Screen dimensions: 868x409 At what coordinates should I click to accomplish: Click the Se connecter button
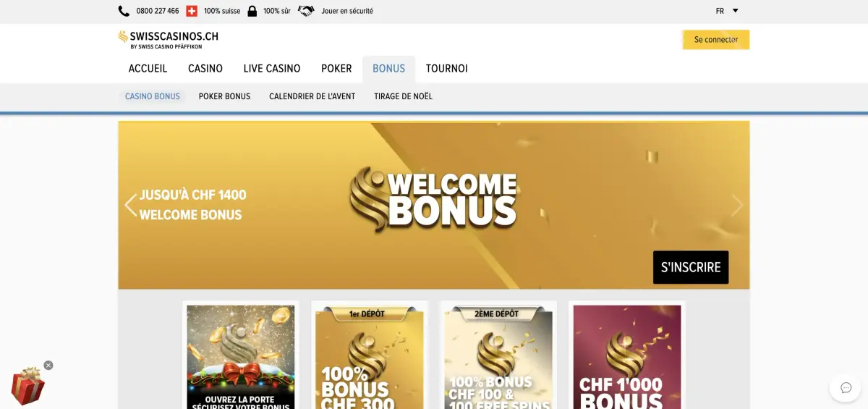click(x=716, y=40)
